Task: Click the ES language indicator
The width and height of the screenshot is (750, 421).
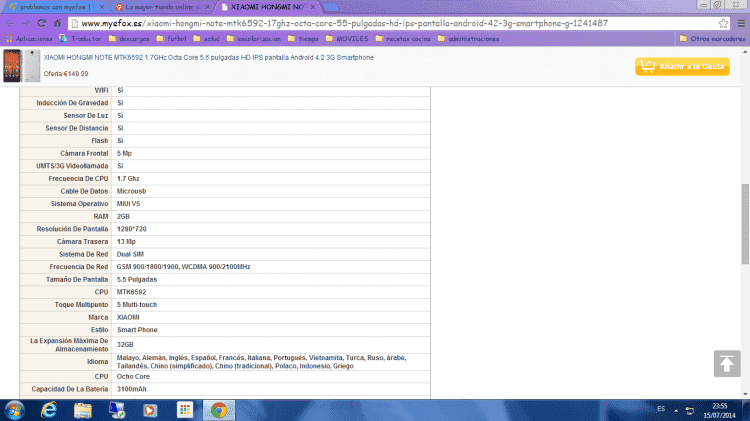Action: click(x=661, y=409)
